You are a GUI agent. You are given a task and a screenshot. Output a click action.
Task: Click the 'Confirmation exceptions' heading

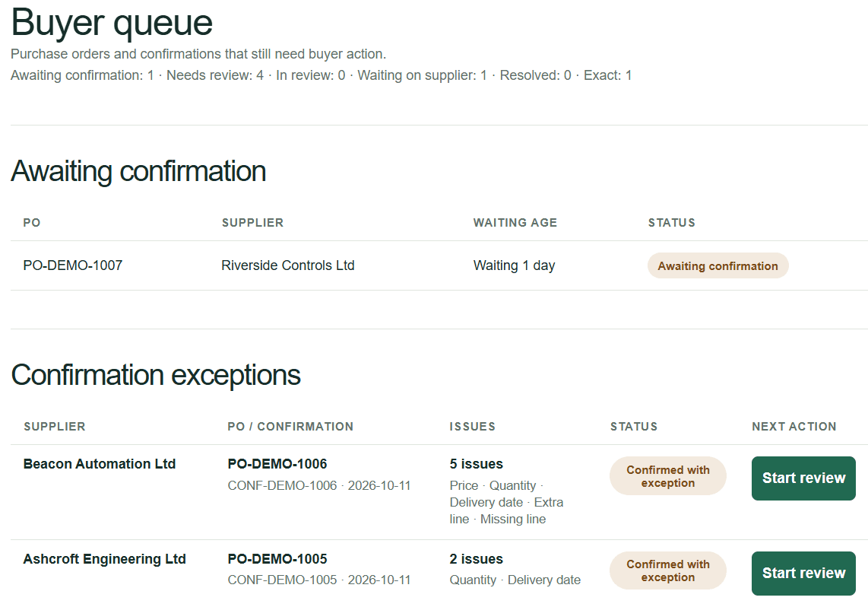coord(156,375)
